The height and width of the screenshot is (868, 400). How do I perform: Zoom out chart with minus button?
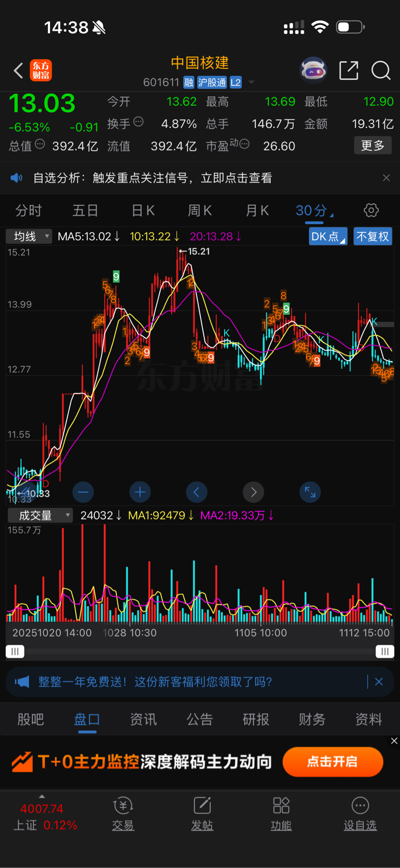click(x=83, y=492)
